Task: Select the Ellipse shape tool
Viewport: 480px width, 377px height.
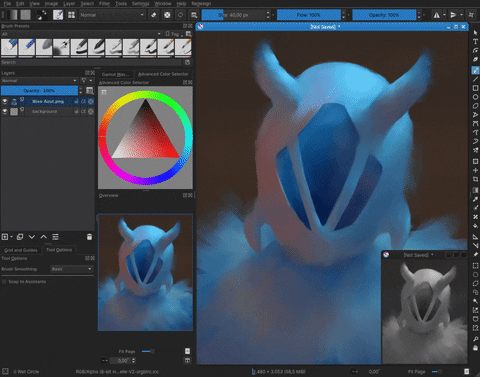Action: point(475,97)
